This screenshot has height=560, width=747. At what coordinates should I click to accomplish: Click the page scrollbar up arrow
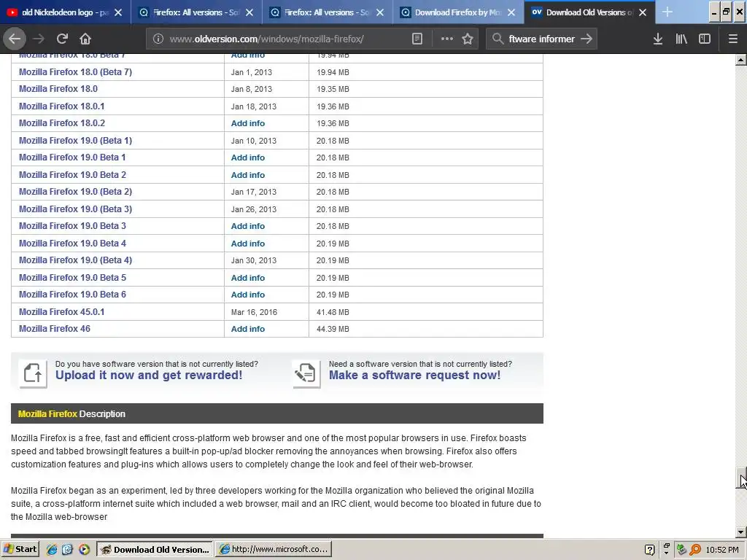(741, 60)
